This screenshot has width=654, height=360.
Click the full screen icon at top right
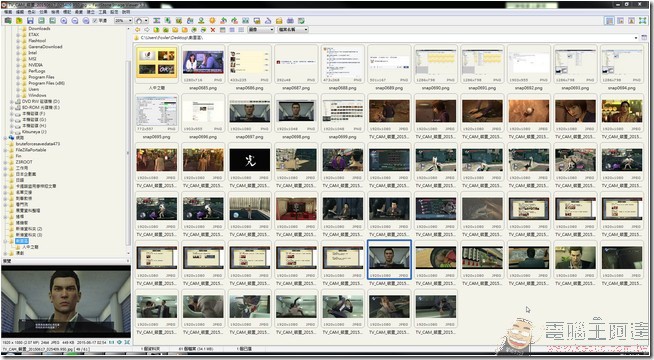(x=643, y=20)
